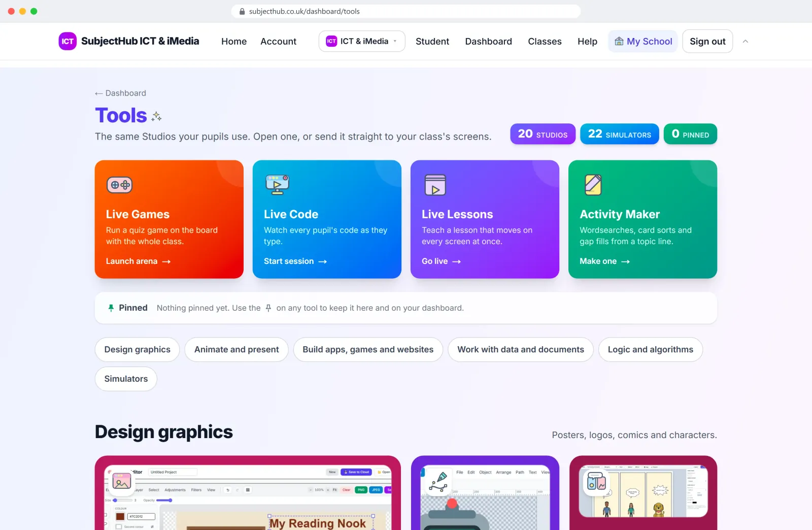Click the school building icon in My School
Screen dimensions: 812x530
[x=619, y=42]
